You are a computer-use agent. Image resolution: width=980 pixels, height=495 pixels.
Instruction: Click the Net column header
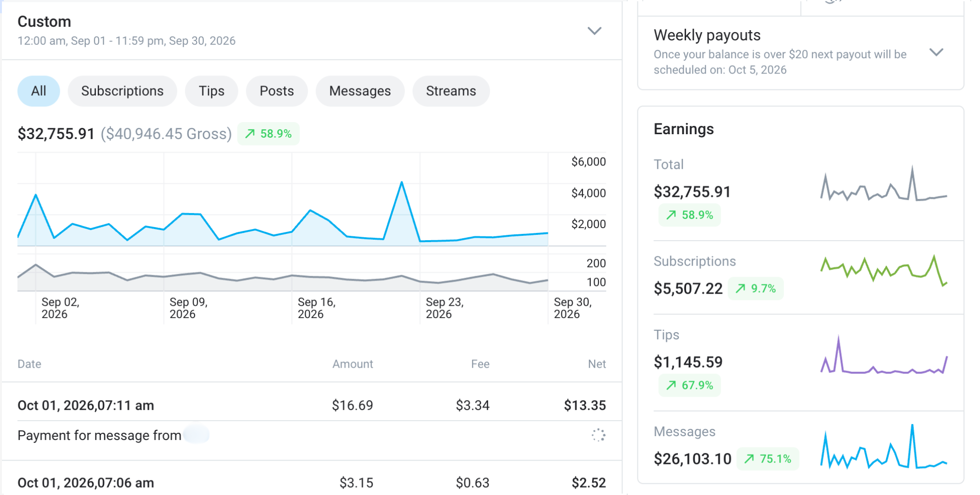(x=597, y=364)
